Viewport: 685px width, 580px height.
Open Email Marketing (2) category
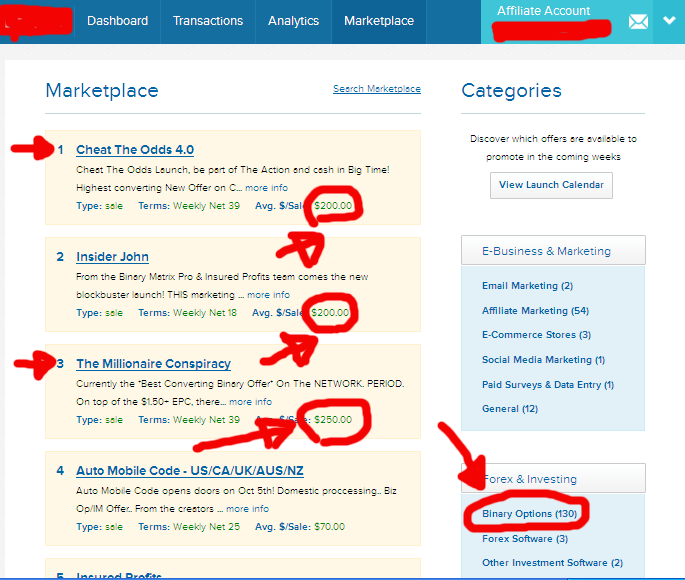(x=527, y=286)
